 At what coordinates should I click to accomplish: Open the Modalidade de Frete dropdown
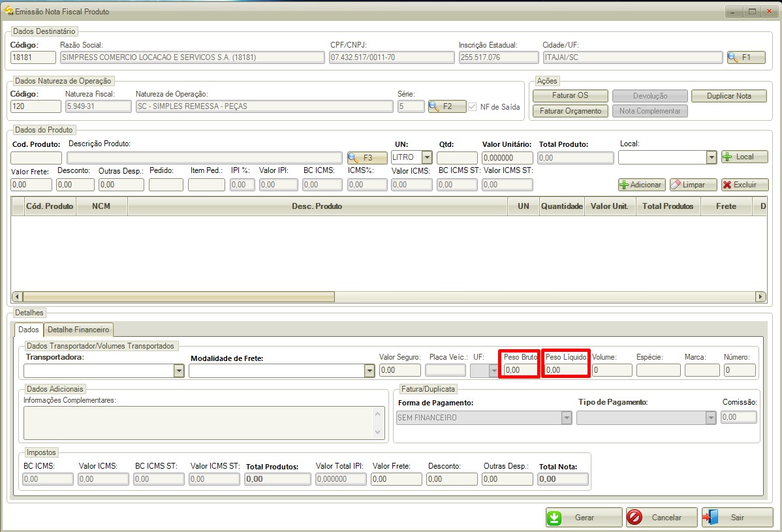point(369,371)
